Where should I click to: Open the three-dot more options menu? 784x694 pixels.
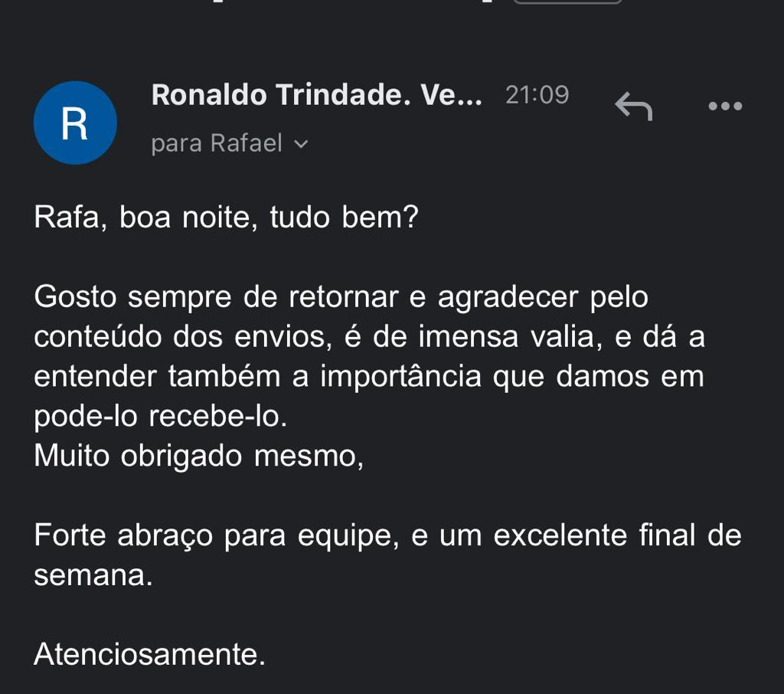pyautogui.click(x=725, y=106)
